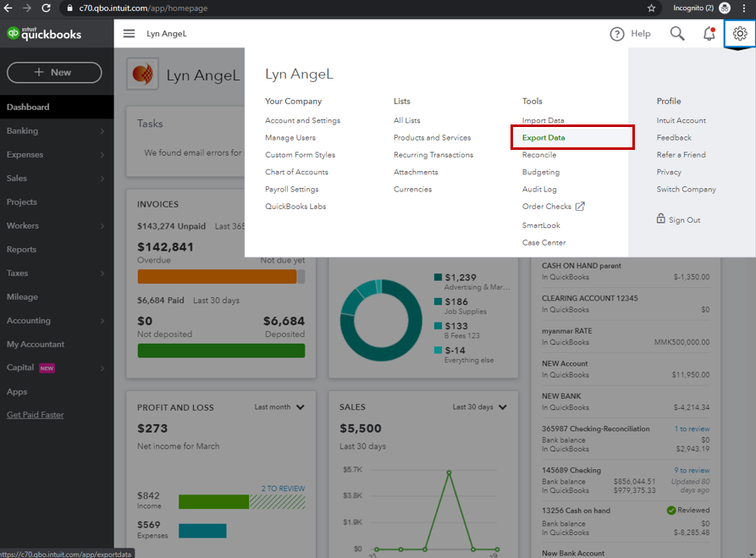Click the 9 to review link
The height and width of the screenshot is (558, 756).
point(692,470)
